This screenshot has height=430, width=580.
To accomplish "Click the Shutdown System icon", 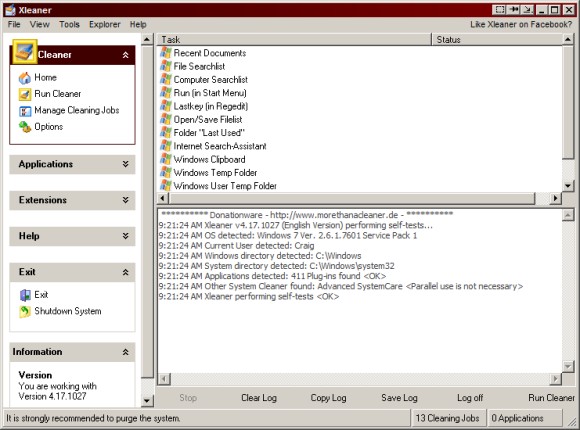I will tap(25, 312).
